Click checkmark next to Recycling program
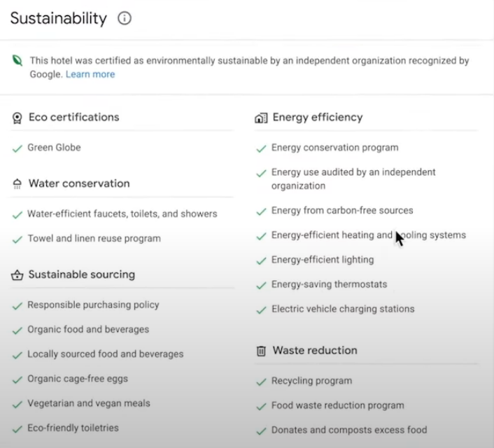This screenshot has width=494, height=448. 261,381
